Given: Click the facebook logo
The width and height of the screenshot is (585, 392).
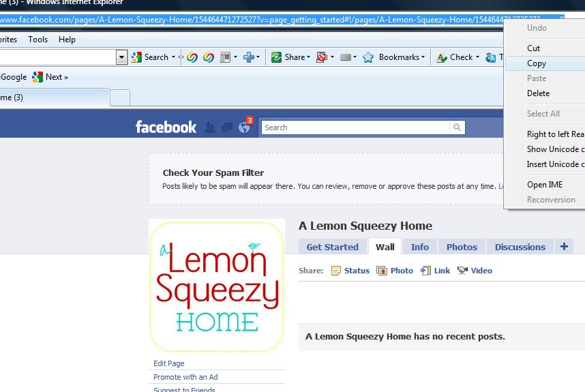Looking at the screenshot, I should coord(166,127).
